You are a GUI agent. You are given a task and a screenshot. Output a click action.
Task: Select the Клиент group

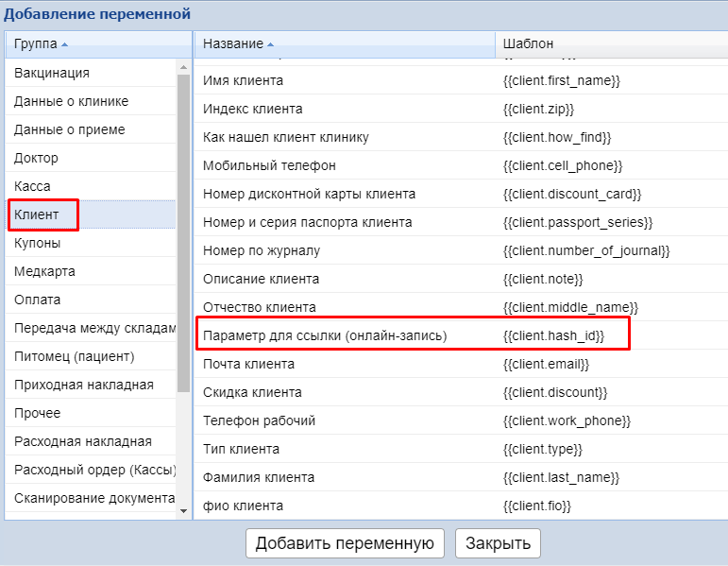(x=37, y=214)
